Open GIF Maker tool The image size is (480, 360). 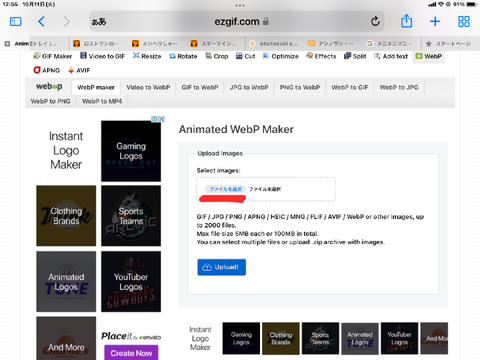tap(53, 56)
